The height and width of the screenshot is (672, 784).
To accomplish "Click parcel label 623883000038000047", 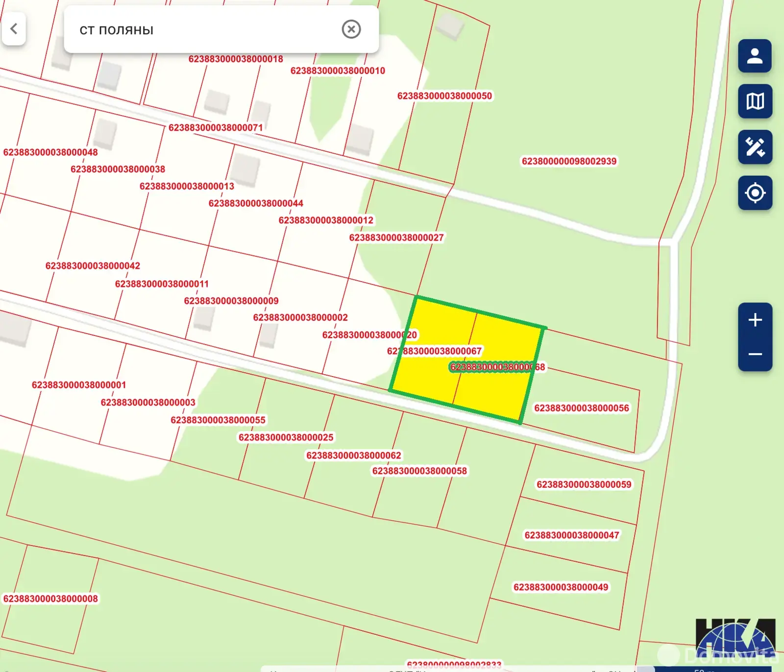I will point(571,535).
